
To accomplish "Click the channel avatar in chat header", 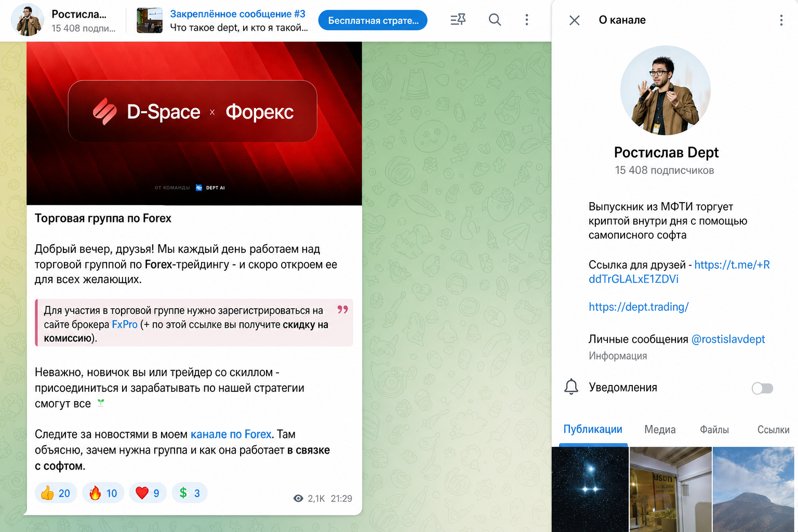I will point(28,20).
